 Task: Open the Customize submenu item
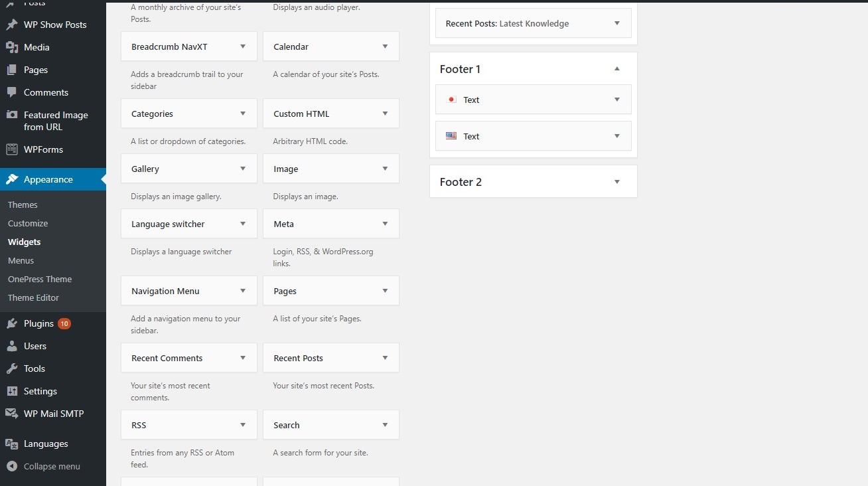pos(28,223)
